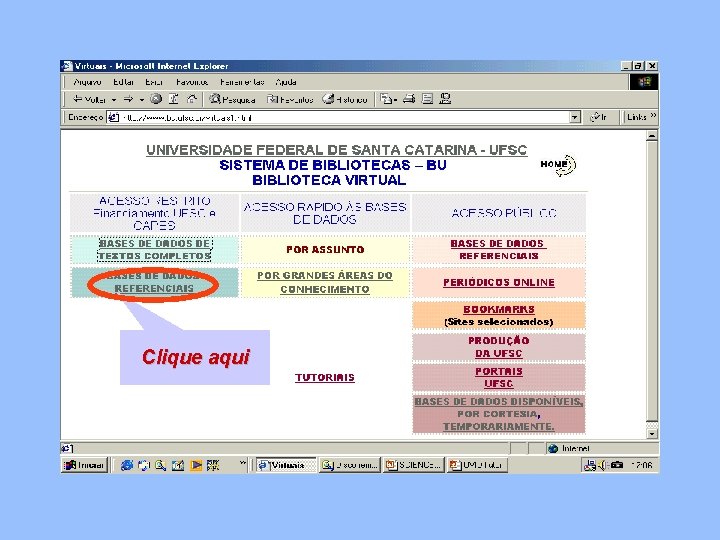
Task: Open the Periódicos Online link
Action: click(499, 282)
